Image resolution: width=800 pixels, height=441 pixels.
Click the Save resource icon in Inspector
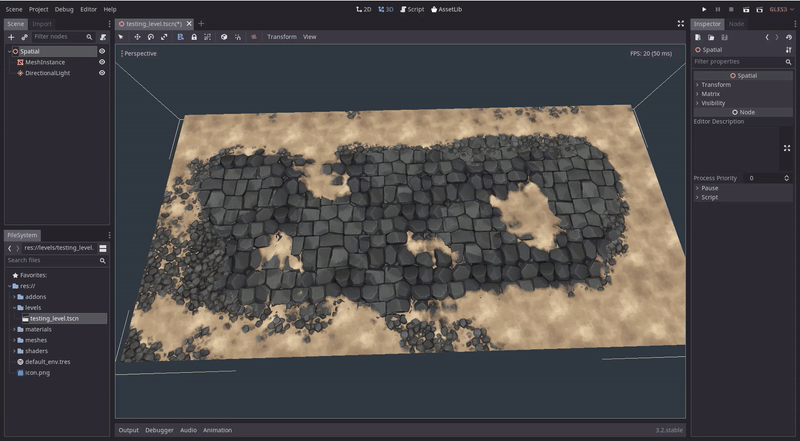coord(725,37)
